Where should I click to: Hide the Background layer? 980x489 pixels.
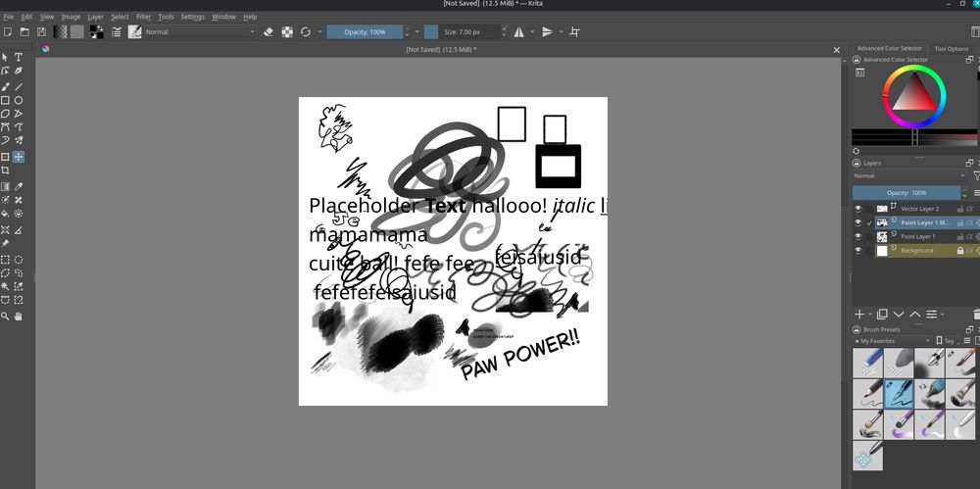(x=857, y=250)
